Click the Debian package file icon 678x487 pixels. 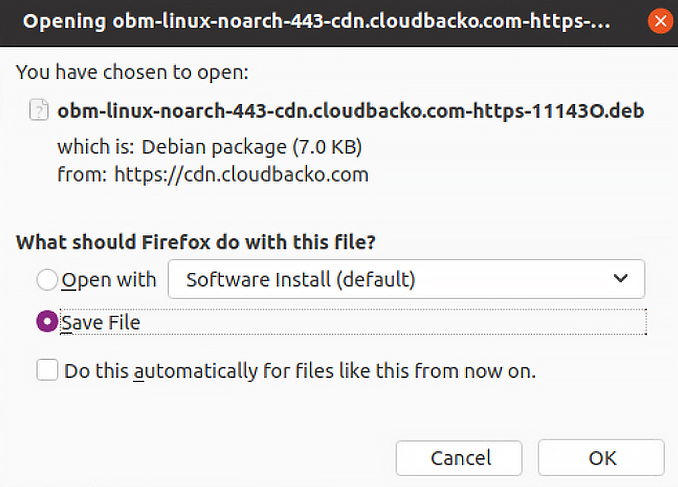[x=37, y=110]
